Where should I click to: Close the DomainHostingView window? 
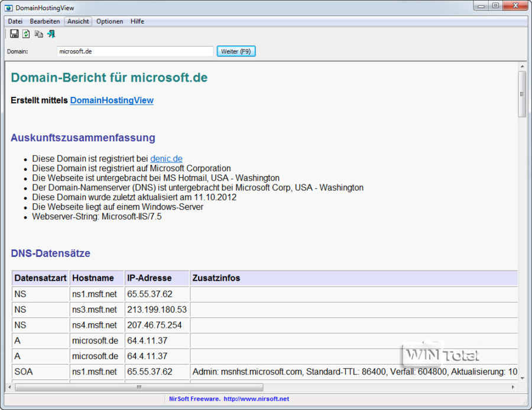point(515,6)
